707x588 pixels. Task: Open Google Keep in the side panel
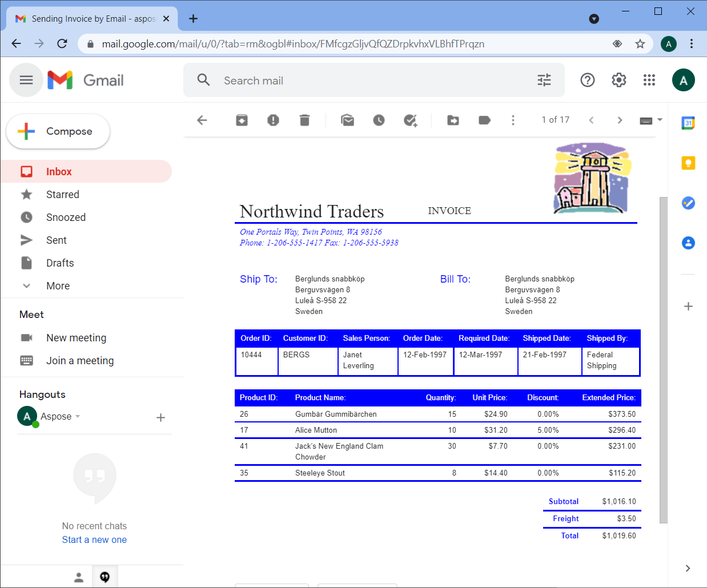coord(689,163)
